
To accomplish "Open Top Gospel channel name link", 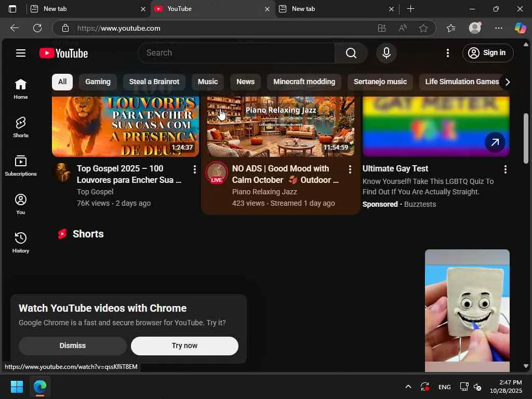I will click(95, 192).
